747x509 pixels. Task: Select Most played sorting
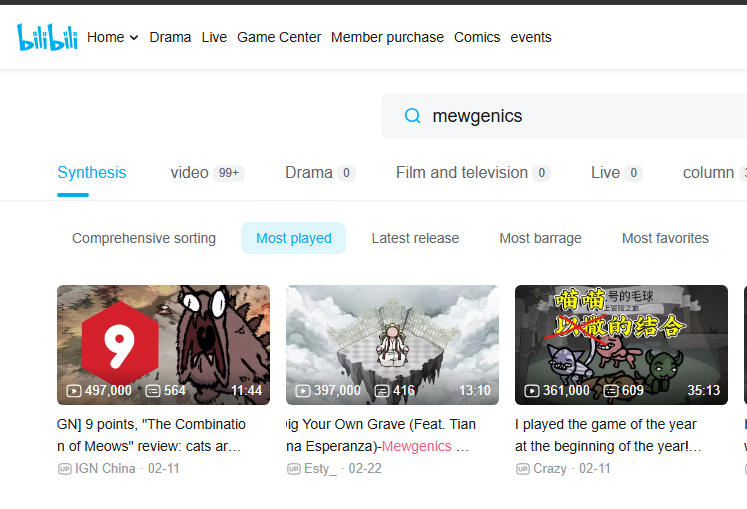[293, 238]
